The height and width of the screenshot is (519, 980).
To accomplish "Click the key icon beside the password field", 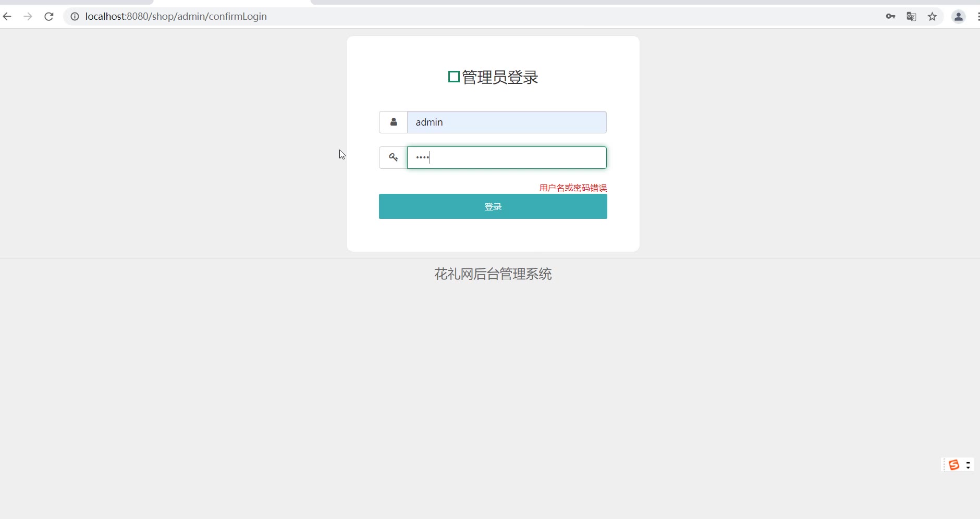I will 394,157.
